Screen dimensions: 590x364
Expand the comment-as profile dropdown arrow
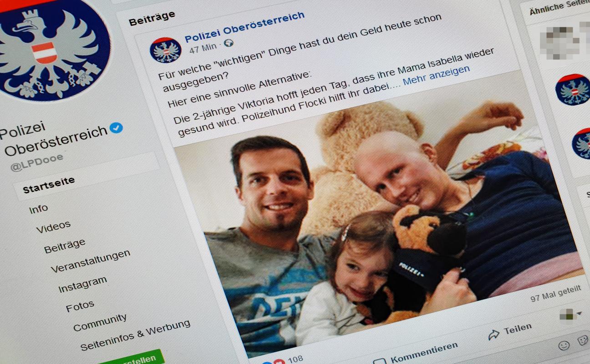pyautogui.click(x=579, y=313)
